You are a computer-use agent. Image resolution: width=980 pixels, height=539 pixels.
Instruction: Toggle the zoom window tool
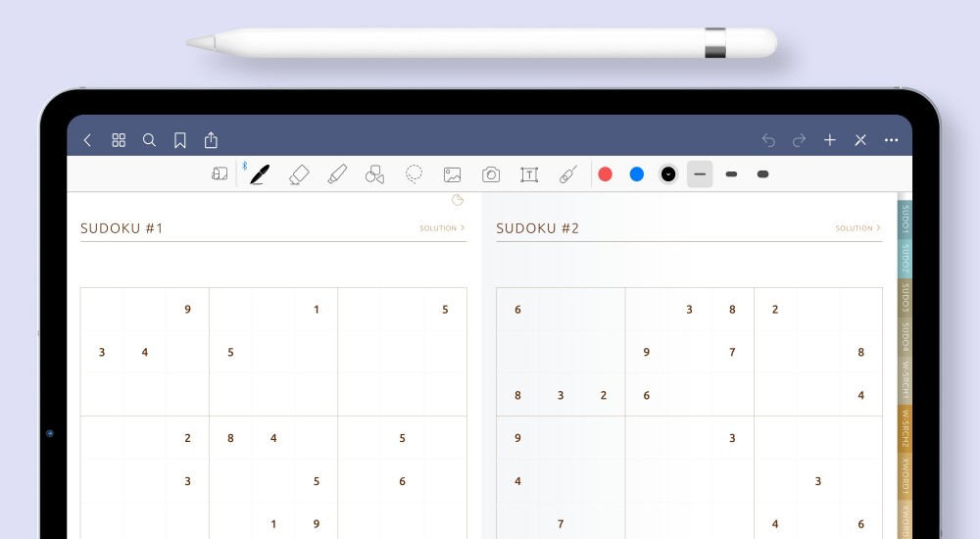pyautogui.click(x=220, y=174)
